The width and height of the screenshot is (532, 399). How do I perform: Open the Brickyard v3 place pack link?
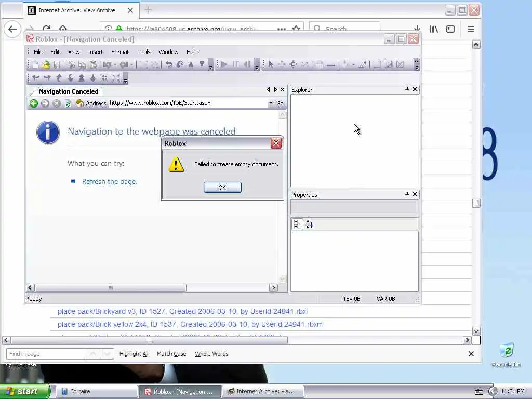click(182, 311)
